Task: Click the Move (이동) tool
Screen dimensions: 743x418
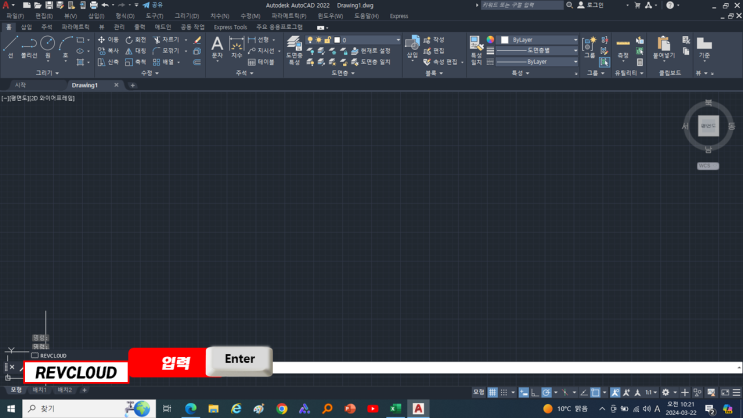Action: point(107,40)
